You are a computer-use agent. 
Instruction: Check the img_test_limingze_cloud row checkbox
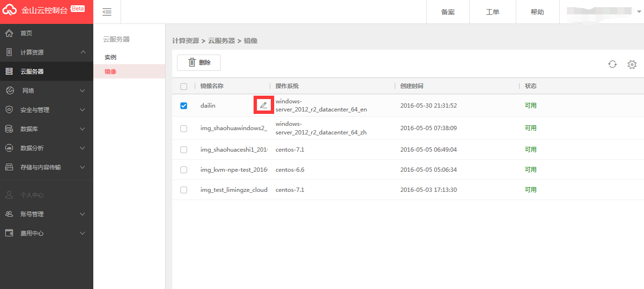point(184,190)
